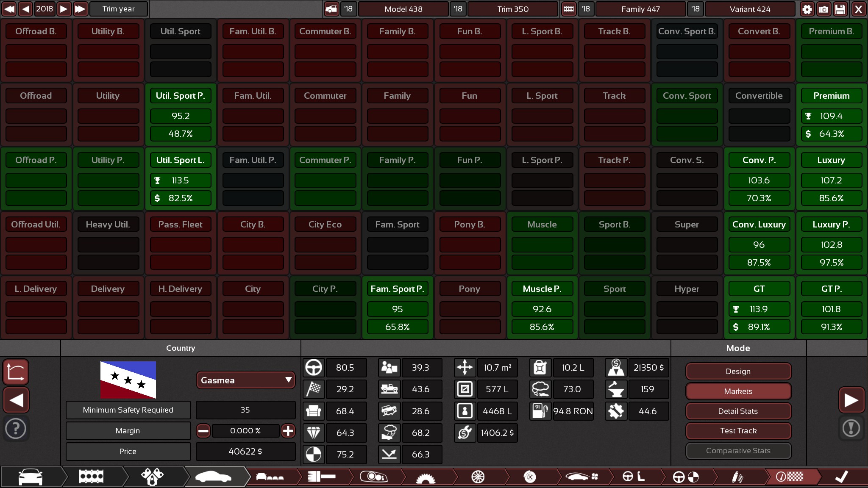Select the Markets mode button
The height and width of the screenshot is (488, 868).
pyautogui.click(x=738, y=391)
